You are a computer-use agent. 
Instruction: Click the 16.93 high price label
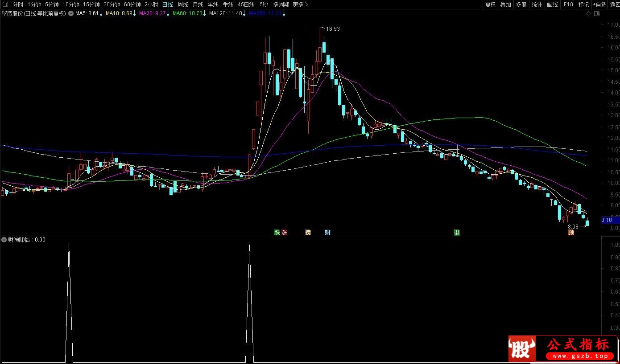333,29
